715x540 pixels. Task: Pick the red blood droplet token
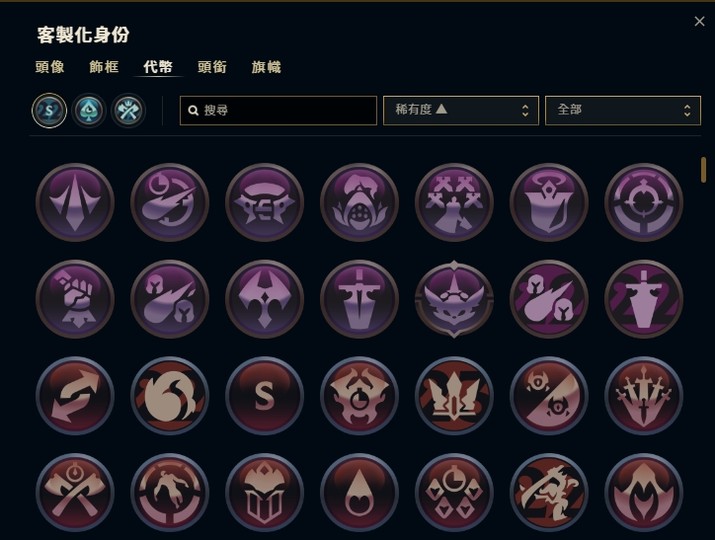(x=359, y=492)
